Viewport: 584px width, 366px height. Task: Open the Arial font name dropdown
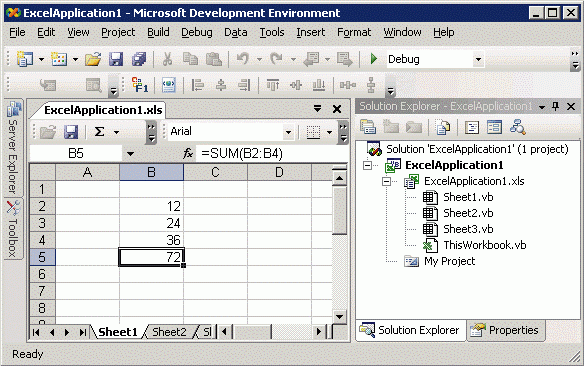(288, 132)
